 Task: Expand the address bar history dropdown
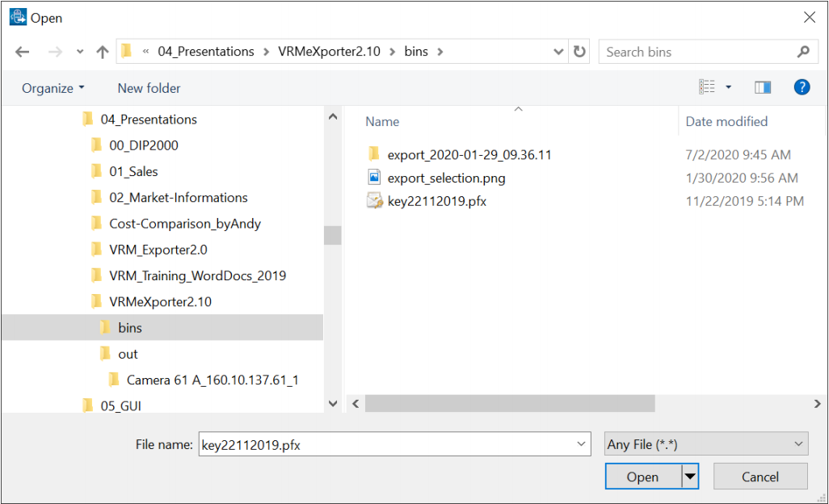click(x=558, y=52)
